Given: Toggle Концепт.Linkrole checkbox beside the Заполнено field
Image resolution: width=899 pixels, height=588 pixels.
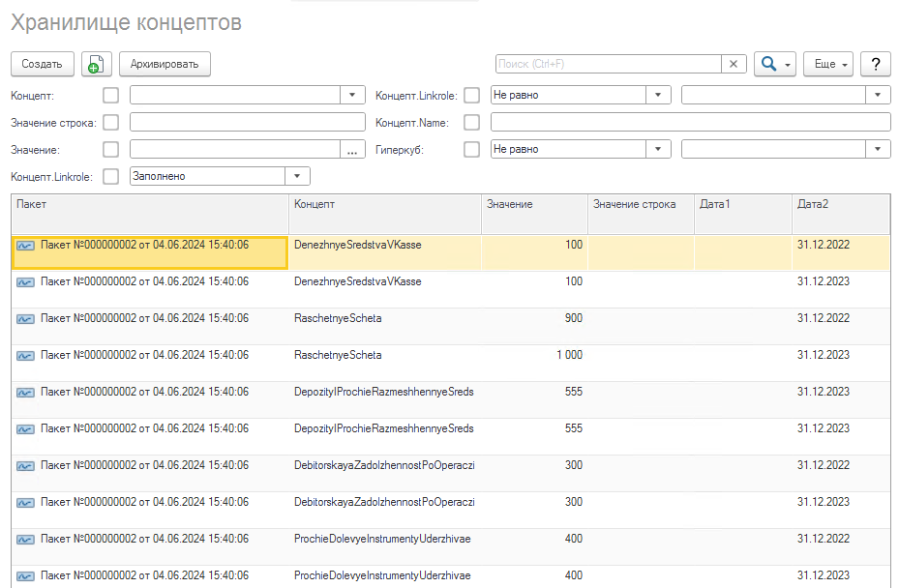Looking at the screenshot, I should [110, 177].
